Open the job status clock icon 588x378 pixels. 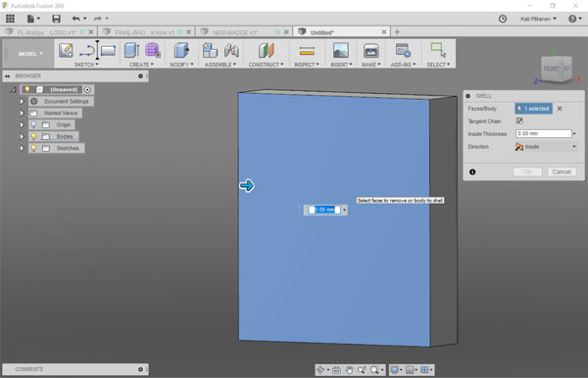(x=503, y=19)
